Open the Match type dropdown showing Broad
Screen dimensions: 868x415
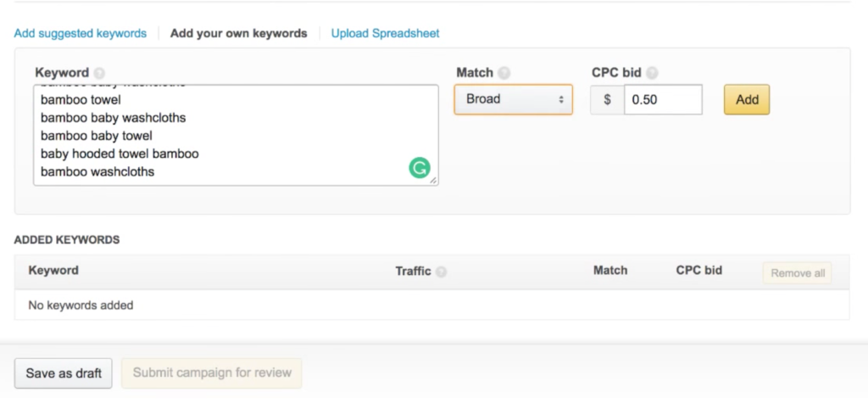pyautogui.click(x=513, y=99)
